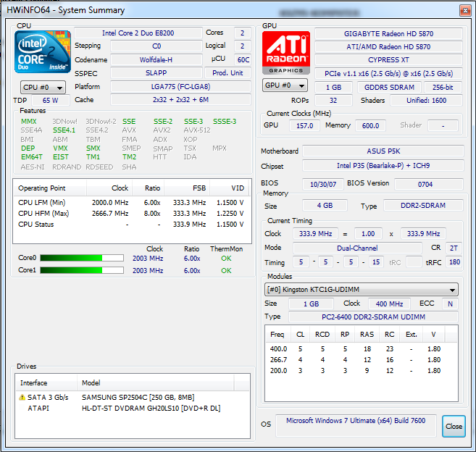Click the Model column header in Drives

click(x=156, y=382)
